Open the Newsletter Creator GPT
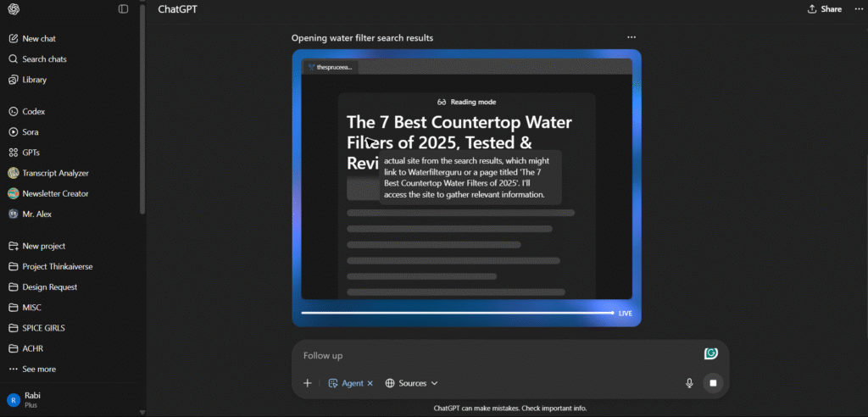Viewport: 868px width, 417px height. (55, 194)
